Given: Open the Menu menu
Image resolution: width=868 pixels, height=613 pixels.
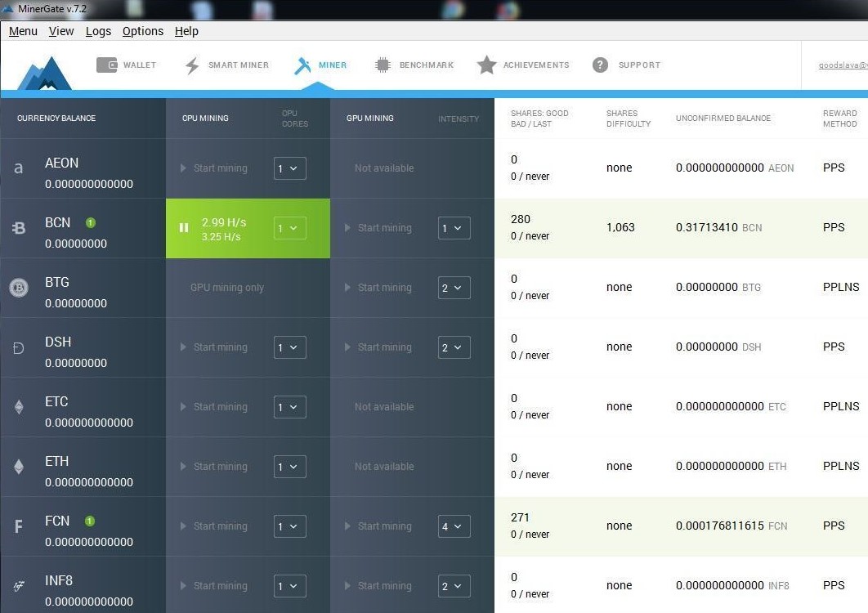Looking at the screenshot, I should pos(23,31).
